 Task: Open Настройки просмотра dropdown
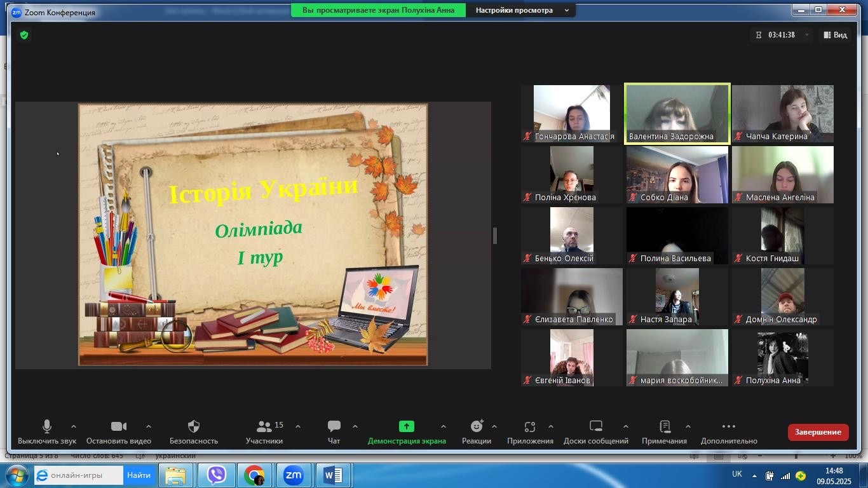(522, 10)
